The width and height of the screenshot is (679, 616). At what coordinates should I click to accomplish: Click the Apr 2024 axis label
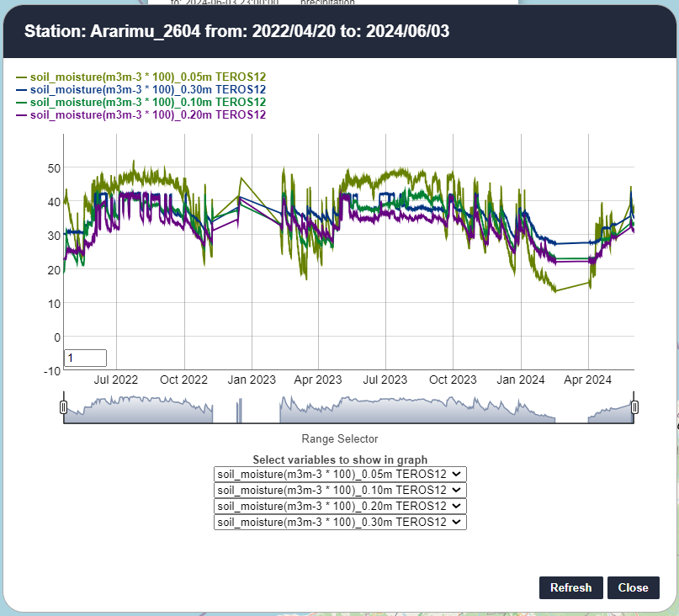(x=587, y=380)
